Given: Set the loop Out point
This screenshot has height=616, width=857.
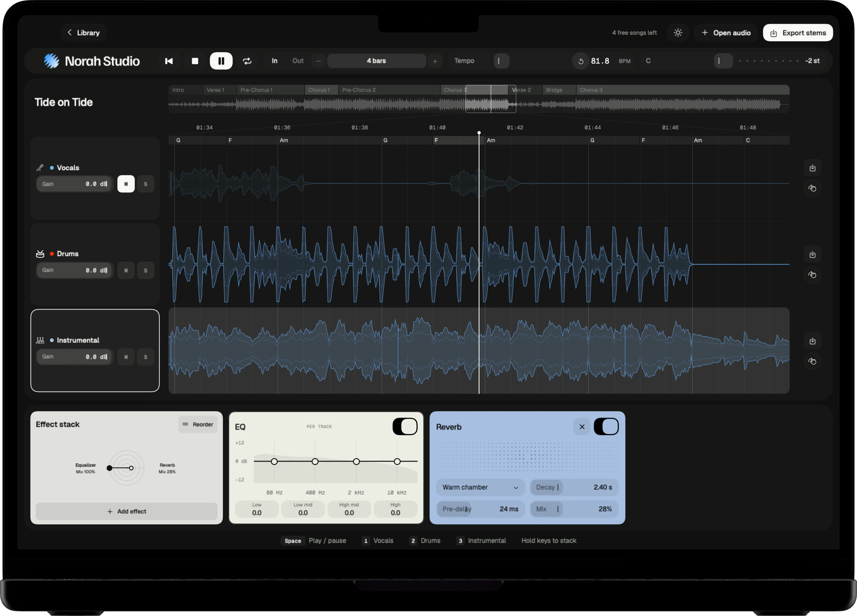Looking at the screenshot, I should click(298, 61).
